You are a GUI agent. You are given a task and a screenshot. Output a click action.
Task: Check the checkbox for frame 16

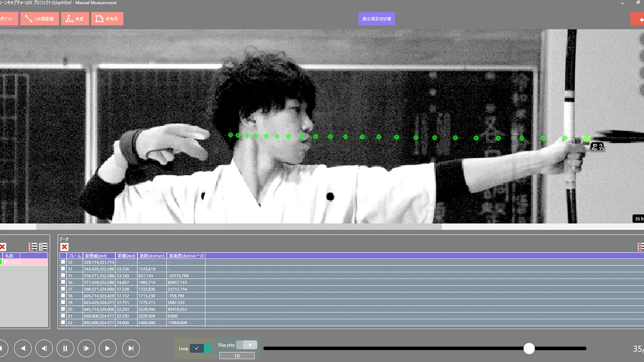coord(63,283)
